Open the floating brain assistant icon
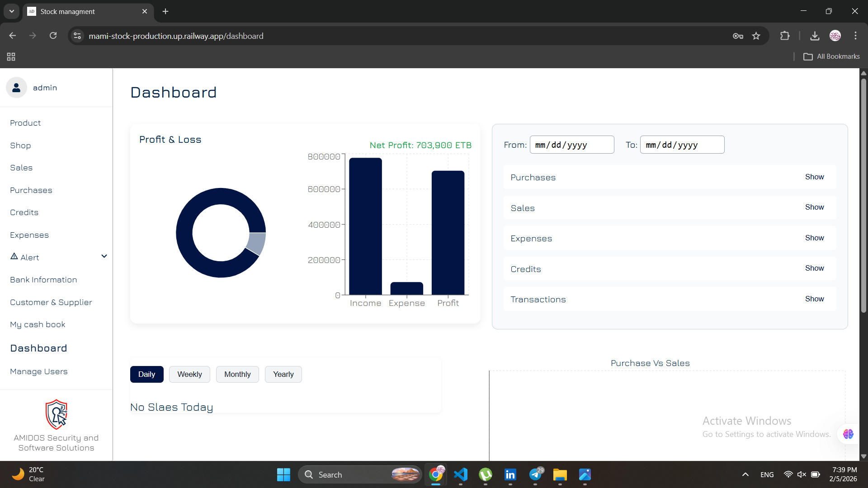Image resolution: width=868 pixels, height=488 pixels. point(848,434)
